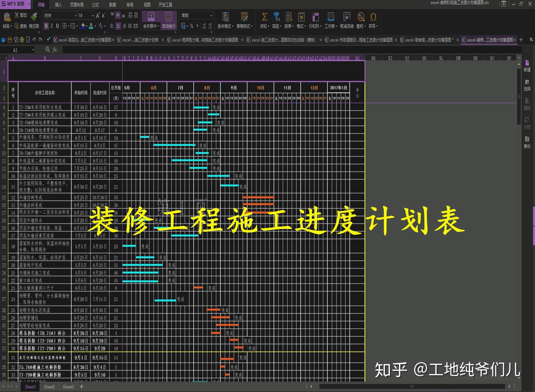The width and height of the screenshot is (535, 392).
Task: Click the insert function fx icon
Action: pyautogui.click(x=55, y=50)
